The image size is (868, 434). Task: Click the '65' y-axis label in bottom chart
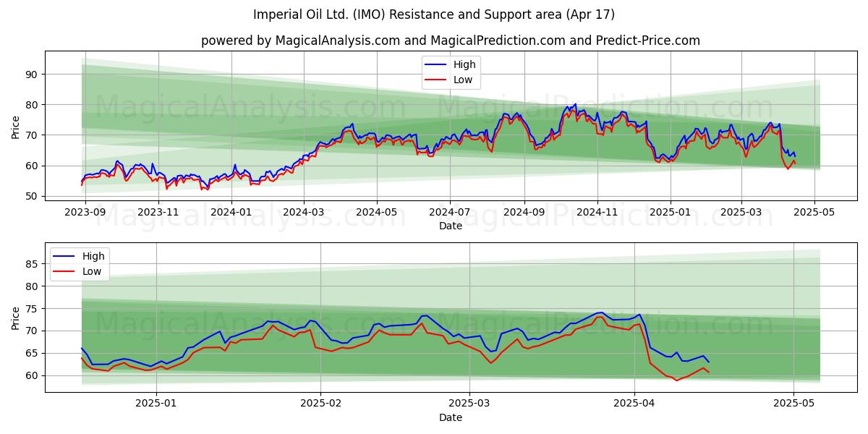click(32, 354)
